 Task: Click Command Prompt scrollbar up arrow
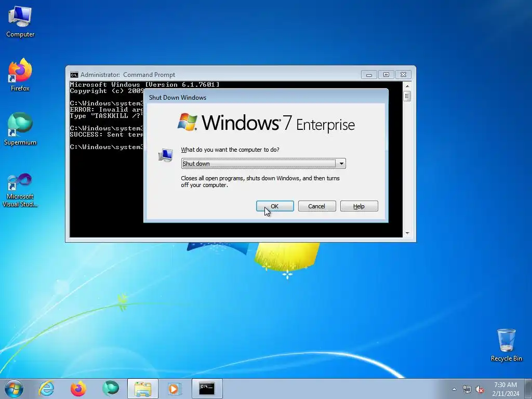[407, 86]
